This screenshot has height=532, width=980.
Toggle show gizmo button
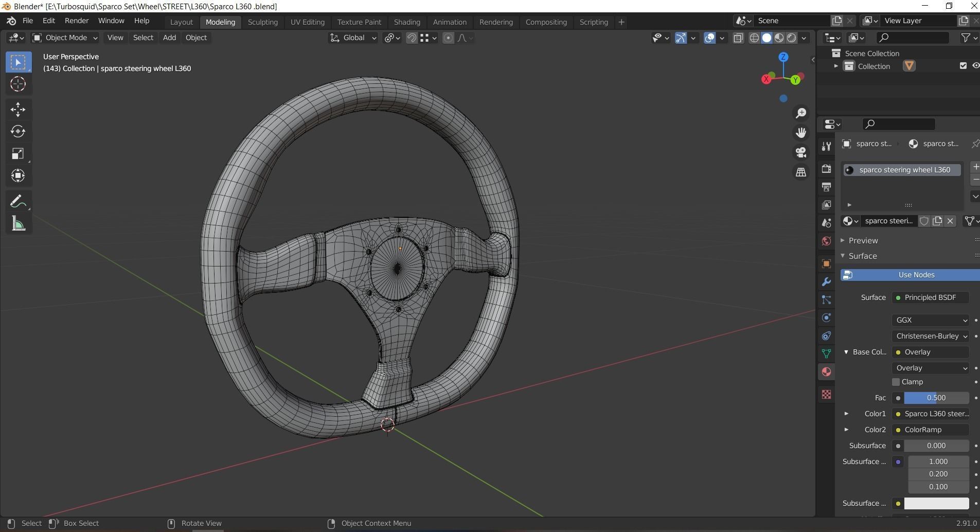click(680, 38)
